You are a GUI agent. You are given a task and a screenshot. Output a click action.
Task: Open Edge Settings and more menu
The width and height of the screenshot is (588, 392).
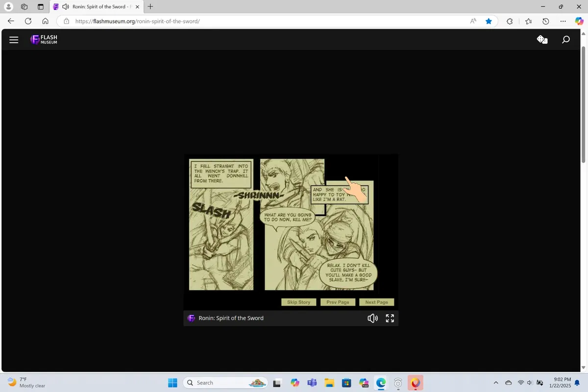[x=563, y=21]
